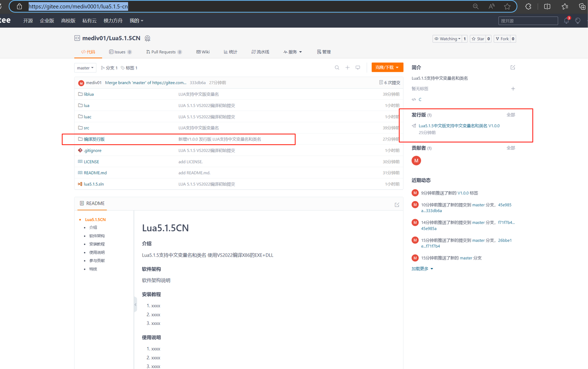
Task: Switch to the Issues tab
Action: point(120,52)
